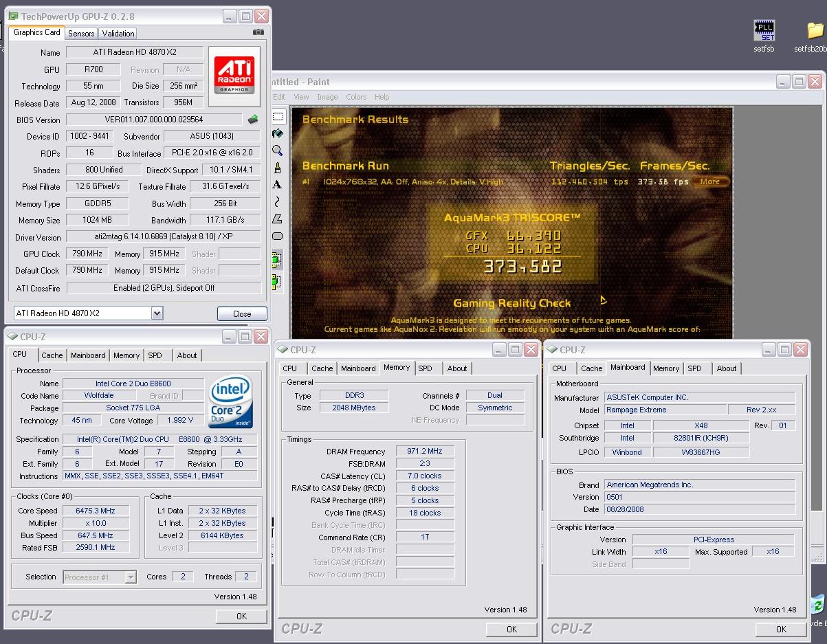The width and height of the screenshot is (827, 644).
Task: Open the SPD tab in the CPU-Z Memory window
Action: click(426, 368)
